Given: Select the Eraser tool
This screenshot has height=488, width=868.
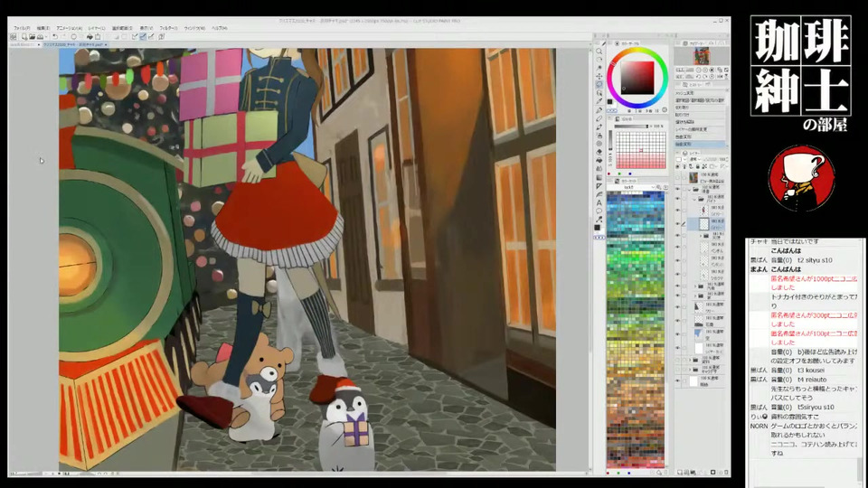Looking at the screenshot, I should 599,152.
